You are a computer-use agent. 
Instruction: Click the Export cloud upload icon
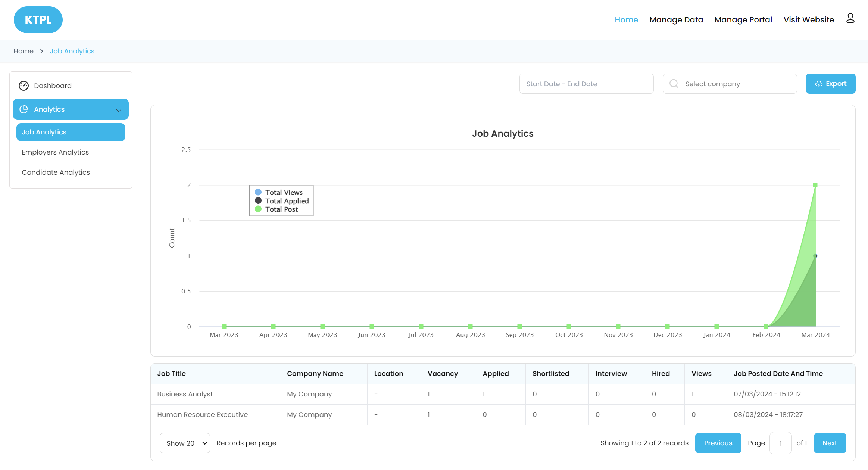pos(819,84)
